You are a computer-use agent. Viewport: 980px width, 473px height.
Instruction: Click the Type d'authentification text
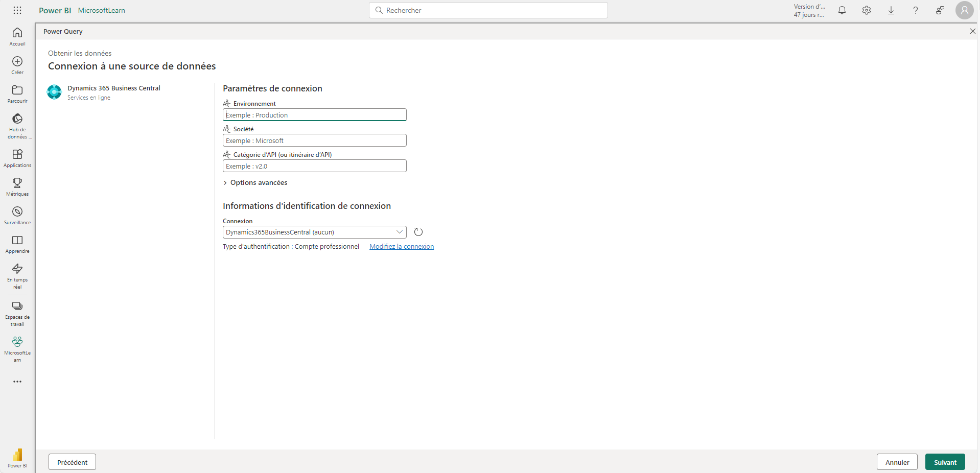click(x=291, y=246)
